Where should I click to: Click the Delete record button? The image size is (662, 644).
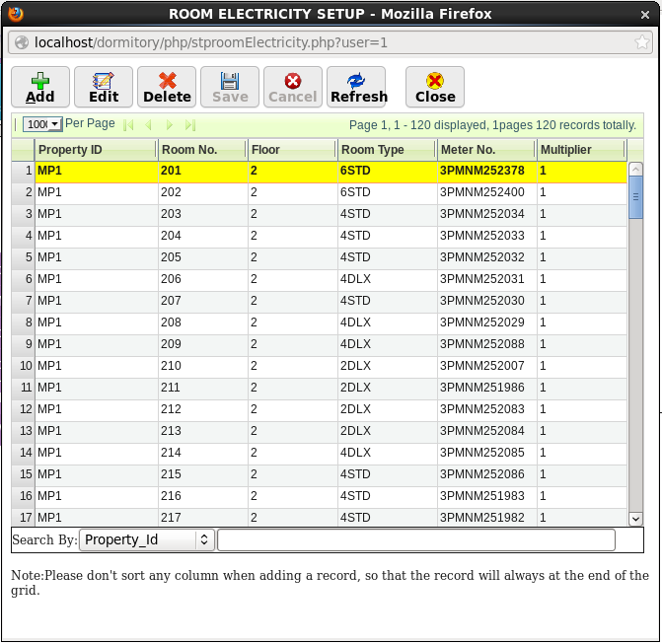point(167,87)
